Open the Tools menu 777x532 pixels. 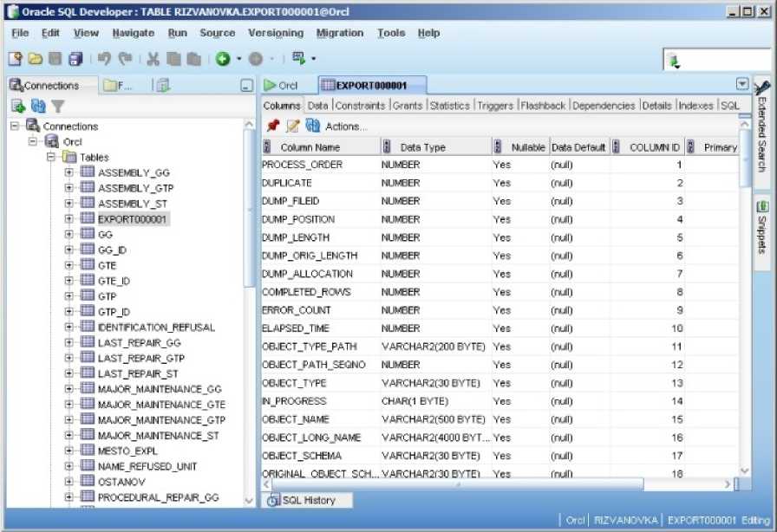pos(391,33)
